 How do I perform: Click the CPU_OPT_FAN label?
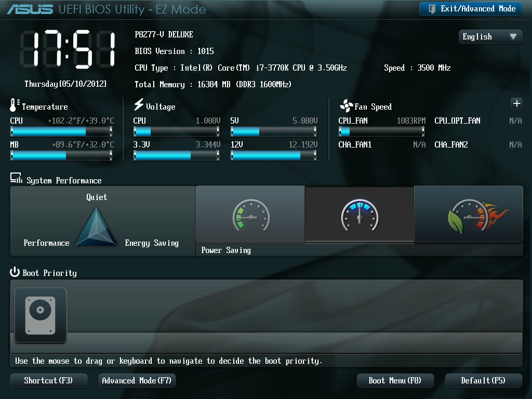tap(457, 121)
